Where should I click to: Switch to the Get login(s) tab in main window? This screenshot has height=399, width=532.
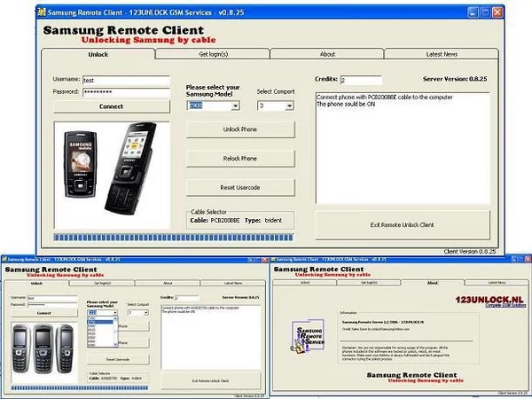tap(213, 54)
